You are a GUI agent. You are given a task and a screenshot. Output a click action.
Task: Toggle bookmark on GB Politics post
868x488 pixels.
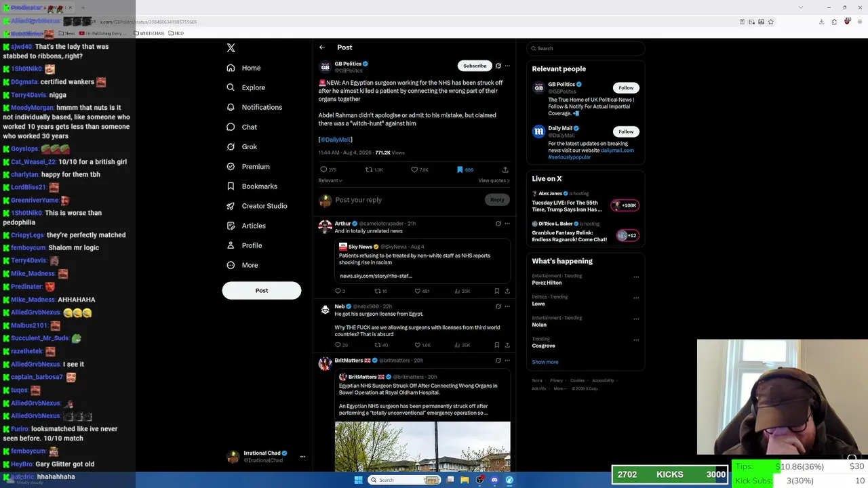[465, 169]
